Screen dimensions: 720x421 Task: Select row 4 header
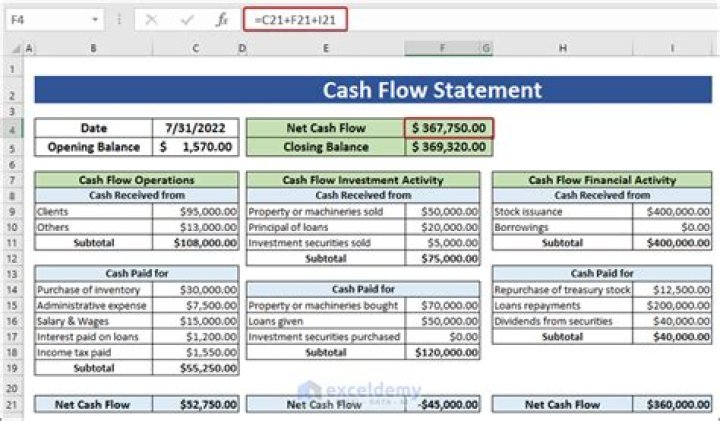12,130
